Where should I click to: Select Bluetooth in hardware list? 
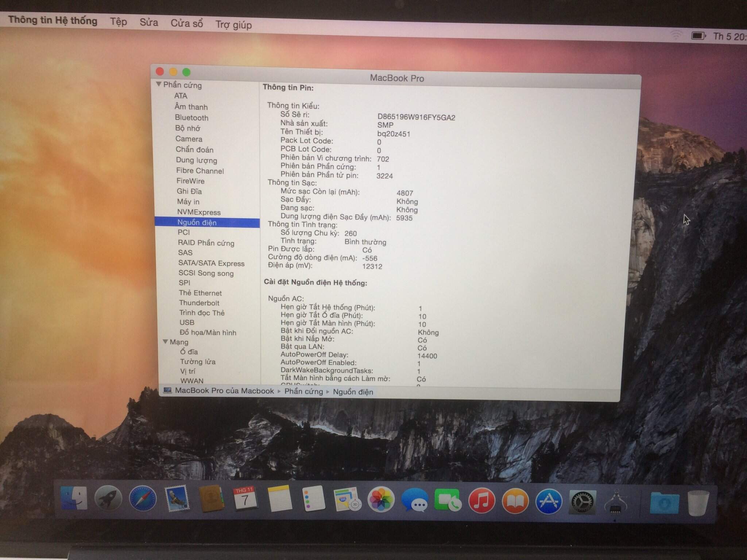[191, 117]
